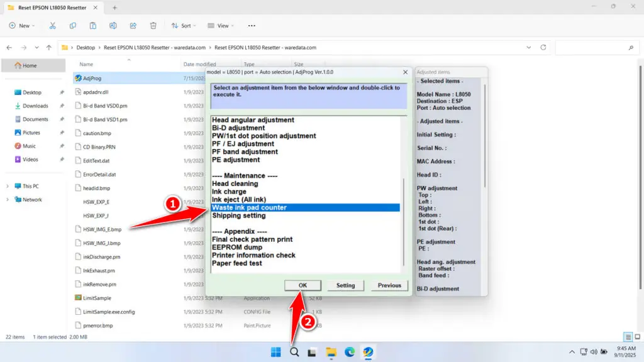Open the Sort dropdown menu

pyautogui.click(x=182, y=26)
